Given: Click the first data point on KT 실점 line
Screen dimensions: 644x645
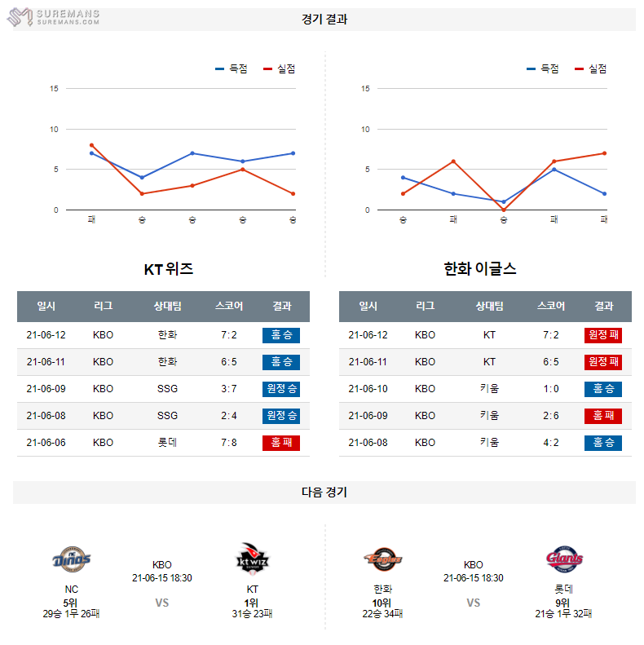Looking at the screenshot, I should pos(91,145).
